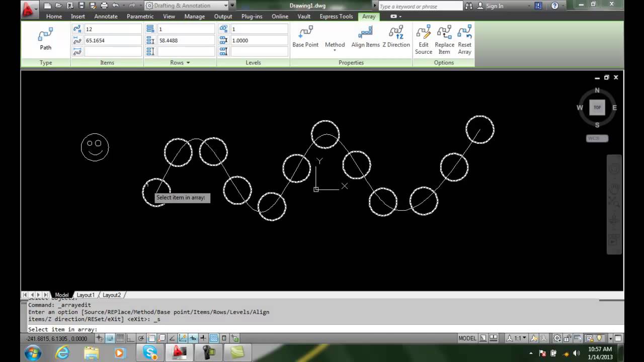The image size is (644, 362).
Task: Click the Windows Start button
Action: 33,353
